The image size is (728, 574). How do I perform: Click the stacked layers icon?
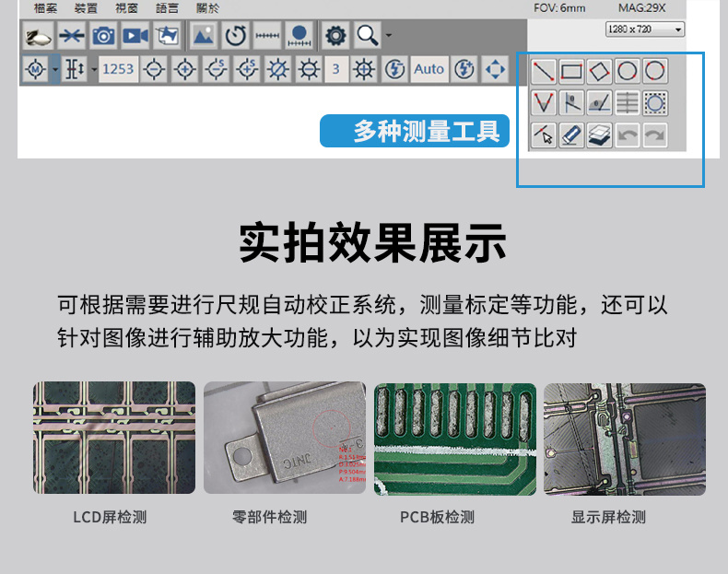click(599, 135)
